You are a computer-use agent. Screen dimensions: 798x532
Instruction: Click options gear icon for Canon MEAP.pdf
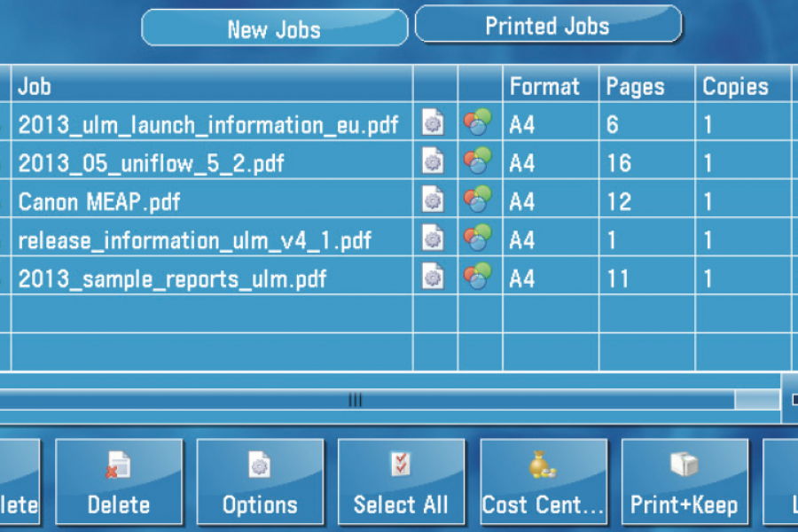[433, 200]
